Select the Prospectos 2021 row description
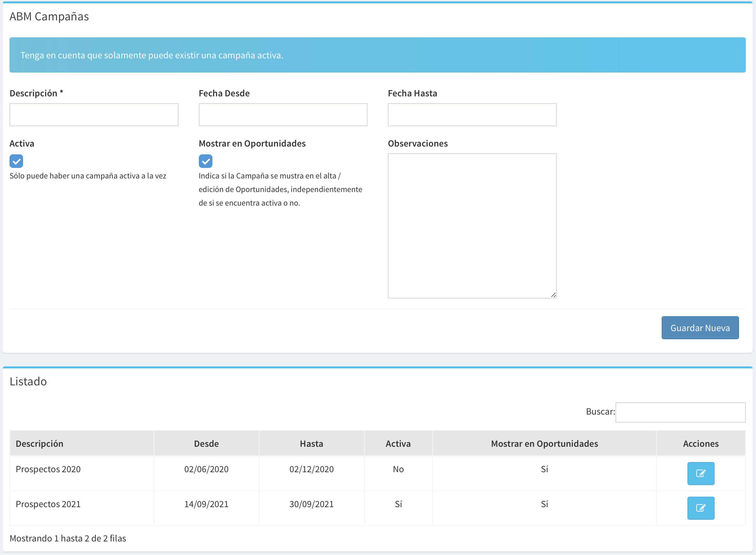 click(48, 504)
